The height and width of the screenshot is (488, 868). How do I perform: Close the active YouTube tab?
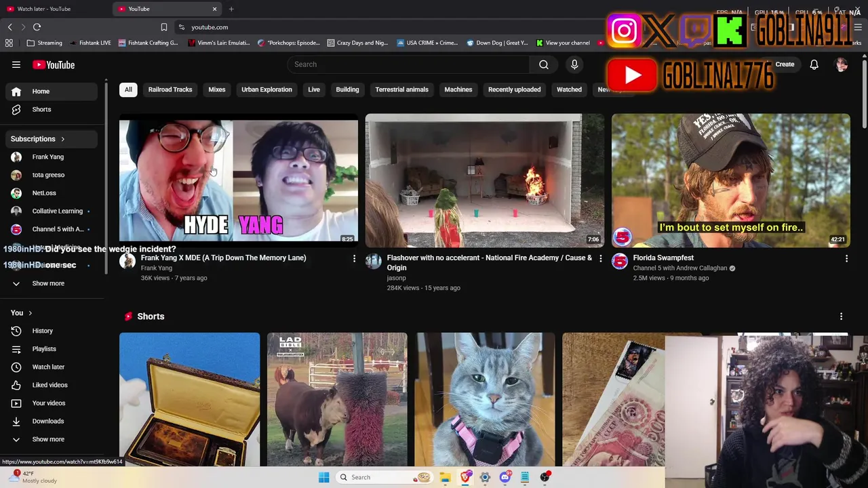(x=214, y=9)
